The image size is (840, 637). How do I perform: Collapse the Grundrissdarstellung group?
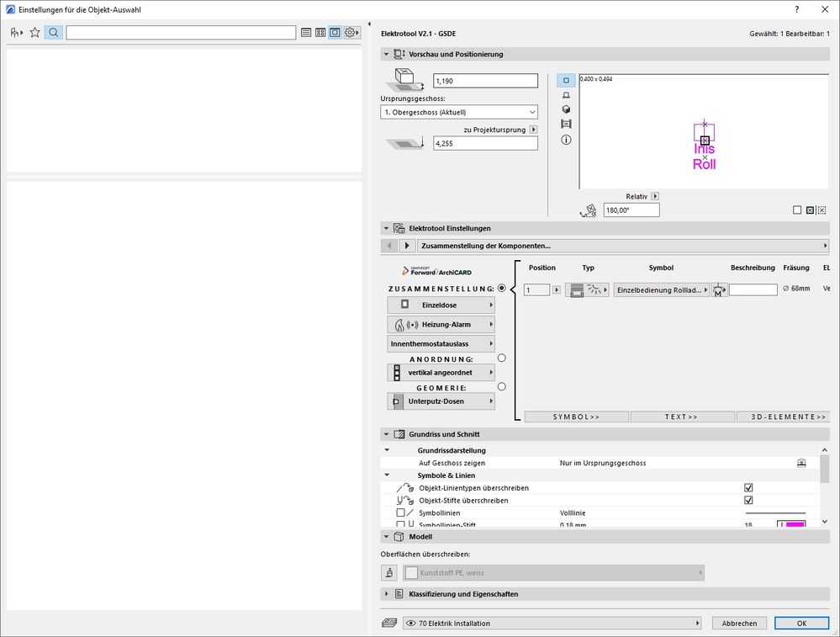tap(387, 450)
